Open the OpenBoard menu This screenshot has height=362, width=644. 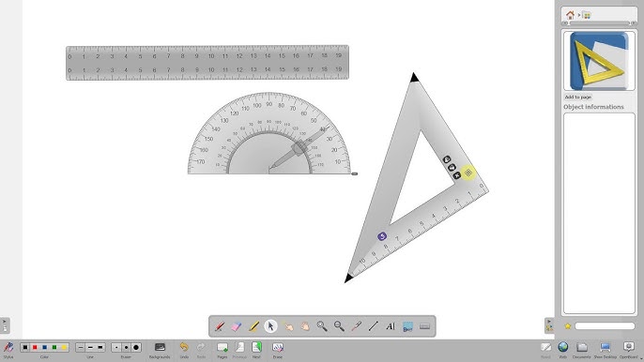point(628,350)
